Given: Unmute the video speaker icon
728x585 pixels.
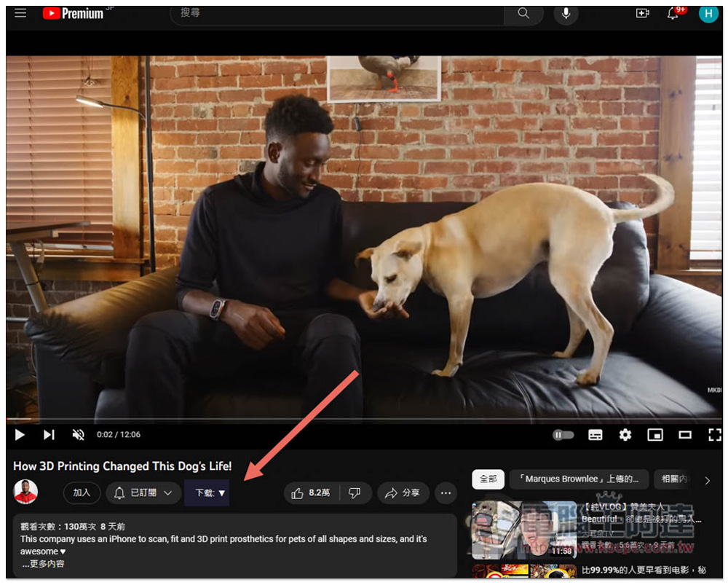Looking at the screenshot, I should pyautogui.click(x=78, y=435).
